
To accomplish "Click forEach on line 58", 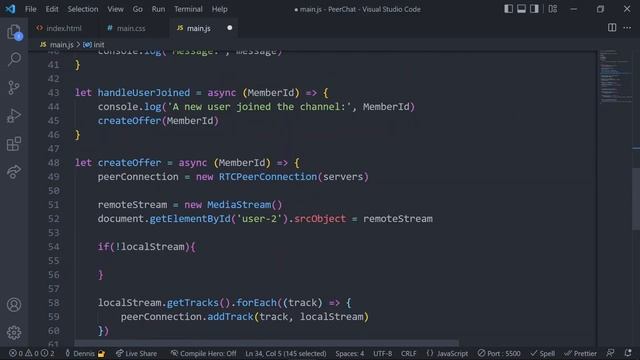I will point(256,303).
